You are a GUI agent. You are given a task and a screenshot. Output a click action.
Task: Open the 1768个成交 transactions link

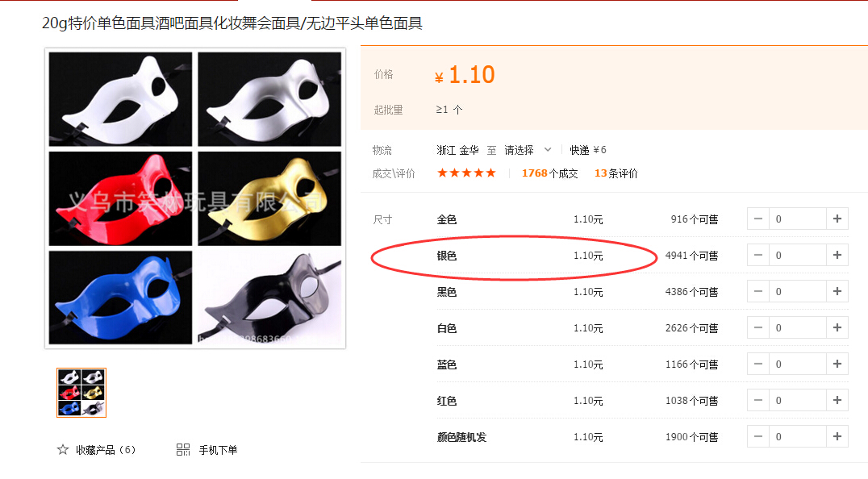549,173
